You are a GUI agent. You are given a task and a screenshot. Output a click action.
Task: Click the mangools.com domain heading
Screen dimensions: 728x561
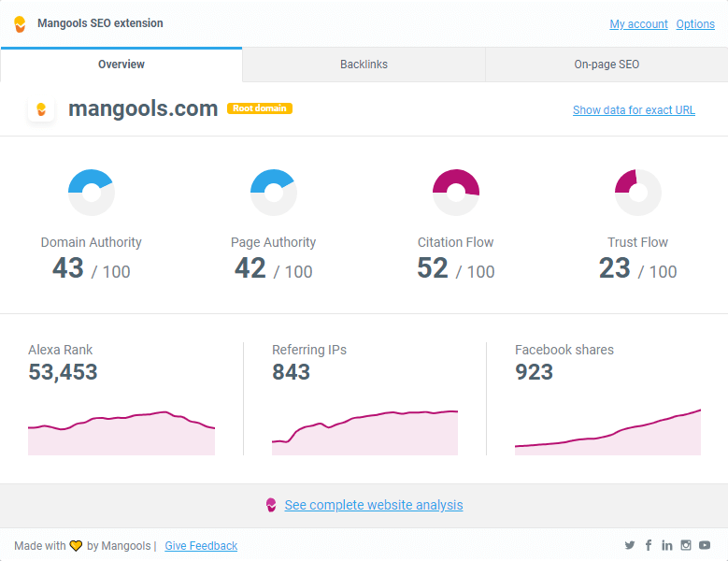(x=143, y=108)
